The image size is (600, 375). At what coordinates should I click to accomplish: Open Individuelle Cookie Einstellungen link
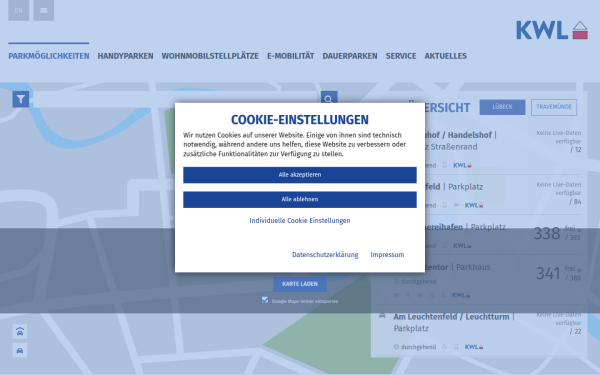point(300,220)
